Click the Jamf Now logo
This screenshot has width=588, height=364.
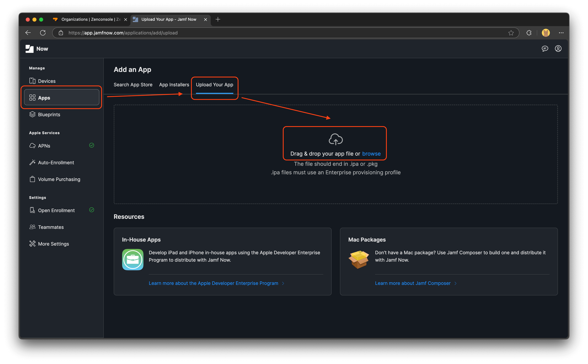click(36, 49)
